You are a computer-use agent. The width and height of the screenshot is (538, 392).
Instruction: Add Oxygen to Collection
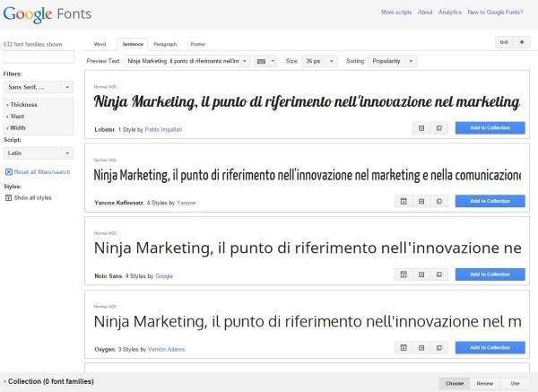pos(490,347)
